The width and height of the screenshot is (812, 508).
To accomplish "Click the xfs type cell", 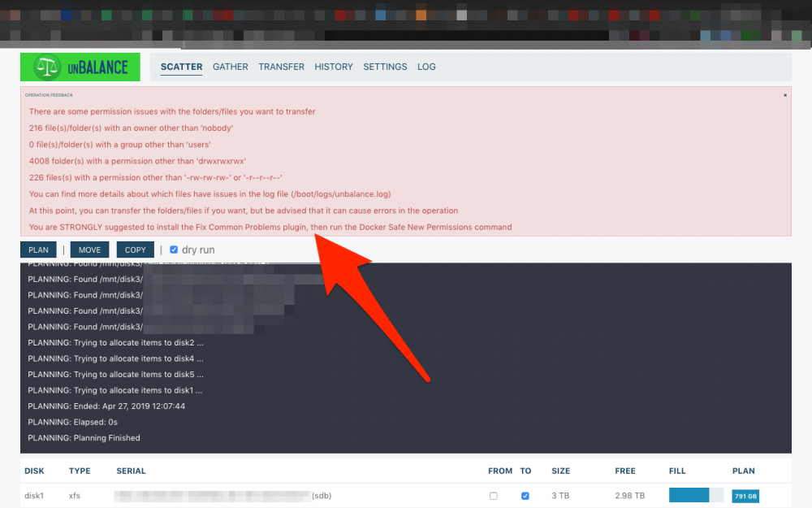I will 75,496.
